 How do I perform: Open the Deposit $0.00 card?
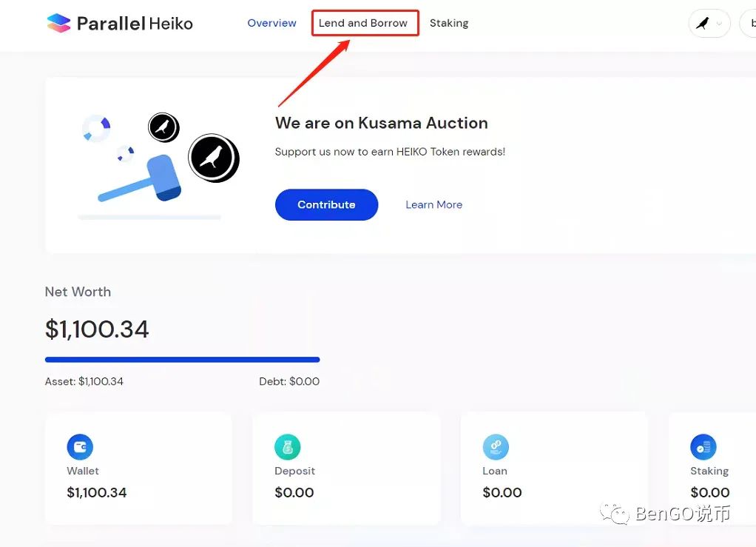pos(346,468)
